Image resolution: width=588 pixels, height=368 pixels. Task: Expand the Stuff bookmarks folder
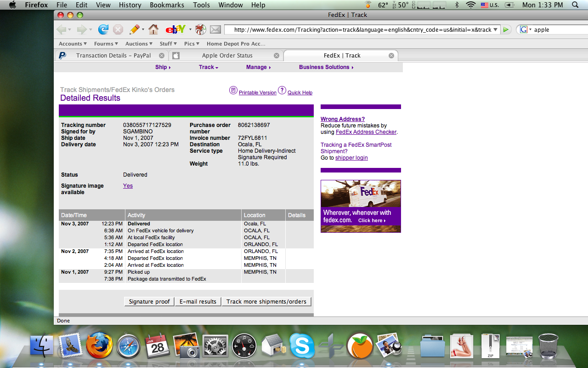(169, 44)
